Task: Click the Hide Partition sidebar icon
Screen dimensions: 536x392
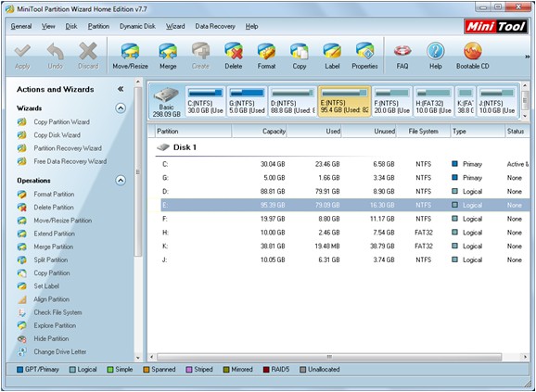Action: (x=22, y=339)
